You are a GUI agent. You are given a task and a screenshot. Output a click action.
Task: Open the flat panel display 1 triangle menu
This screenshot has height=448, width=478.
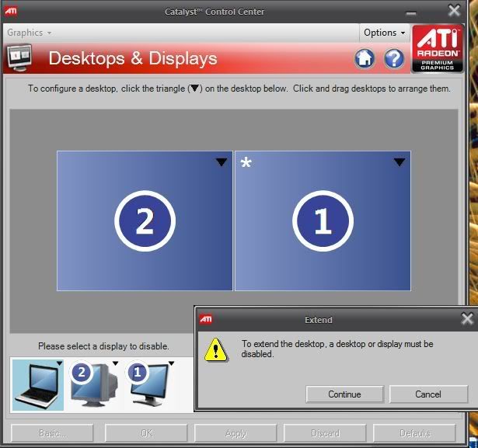coord(171,363)
